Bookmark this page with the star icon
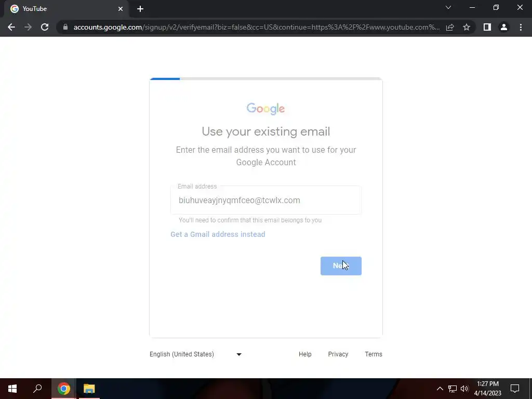The height and width of the screenshot is (399, 532). 467,27
